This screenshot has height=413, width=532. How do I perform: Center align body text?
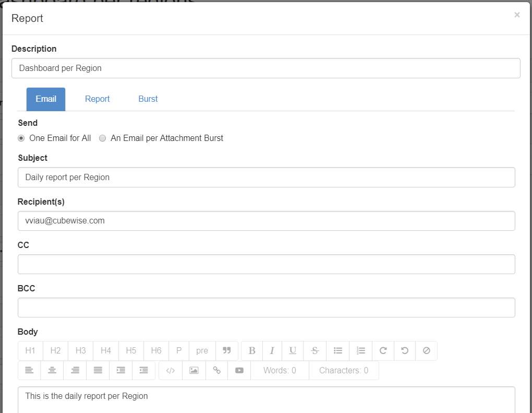52,370
